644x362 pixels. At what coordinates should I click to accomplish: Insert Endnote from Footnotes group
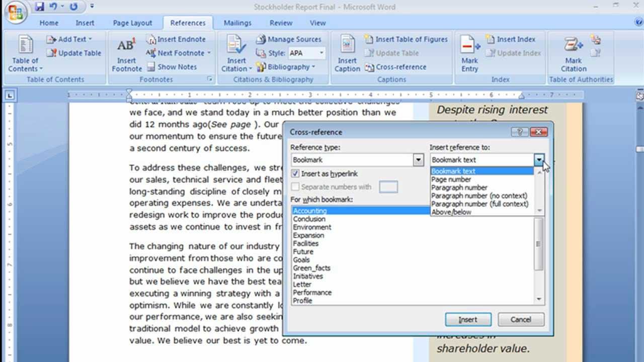(x=176, y=39)
